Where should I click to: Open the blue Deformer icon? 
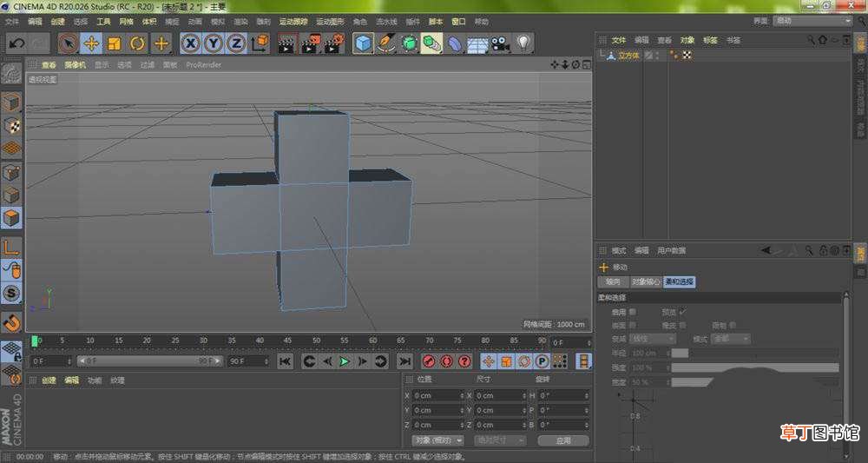(455, 43)
